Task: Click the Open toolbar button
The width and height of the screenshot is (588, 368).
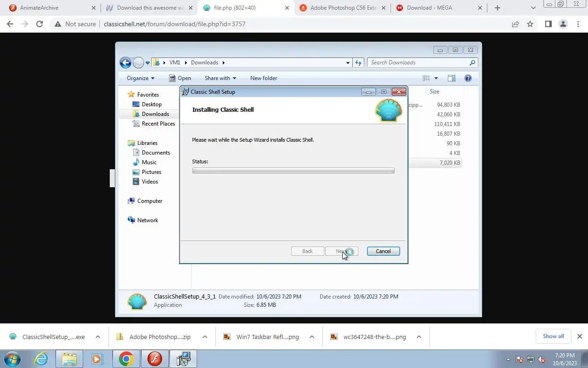Action: [180, 78]
